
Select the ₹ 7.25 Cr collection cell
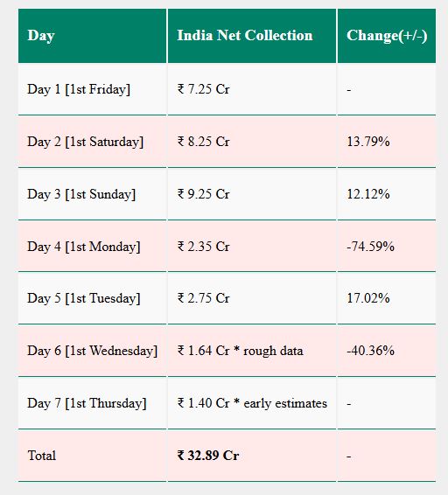pyautogui.click(x=252, y=89)
